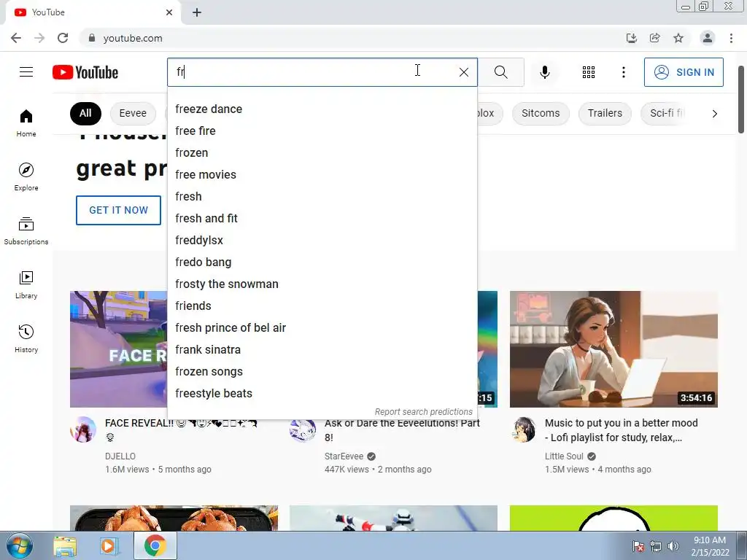Open the StarEevee channel link
Screen dimensions: 747x560
pos(344,456)
